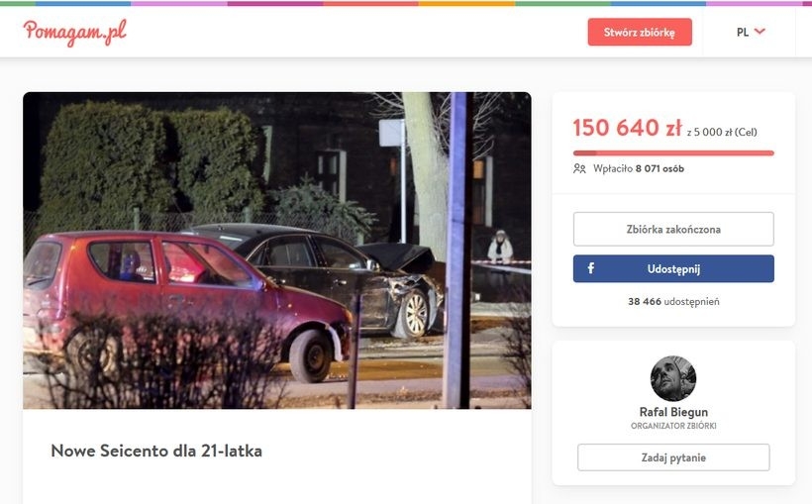812x504 pixels.
Task: Click the multicolored stripe at page top
Action: tap(406, 3)
